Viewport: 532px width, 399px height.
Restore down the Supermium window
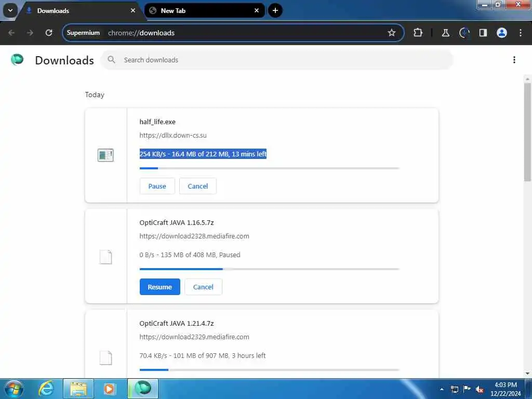(498, 4)
